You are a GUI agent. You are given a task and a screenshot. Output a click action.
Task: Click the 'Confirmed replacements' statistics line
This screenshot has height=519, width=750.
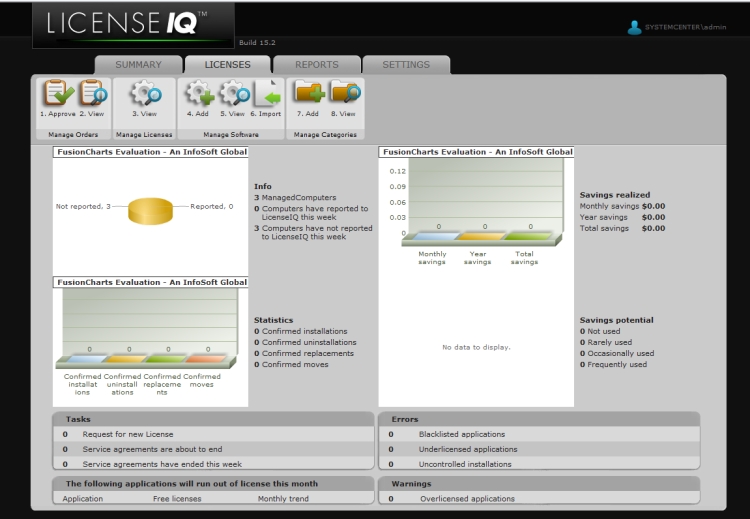point(304,353)
